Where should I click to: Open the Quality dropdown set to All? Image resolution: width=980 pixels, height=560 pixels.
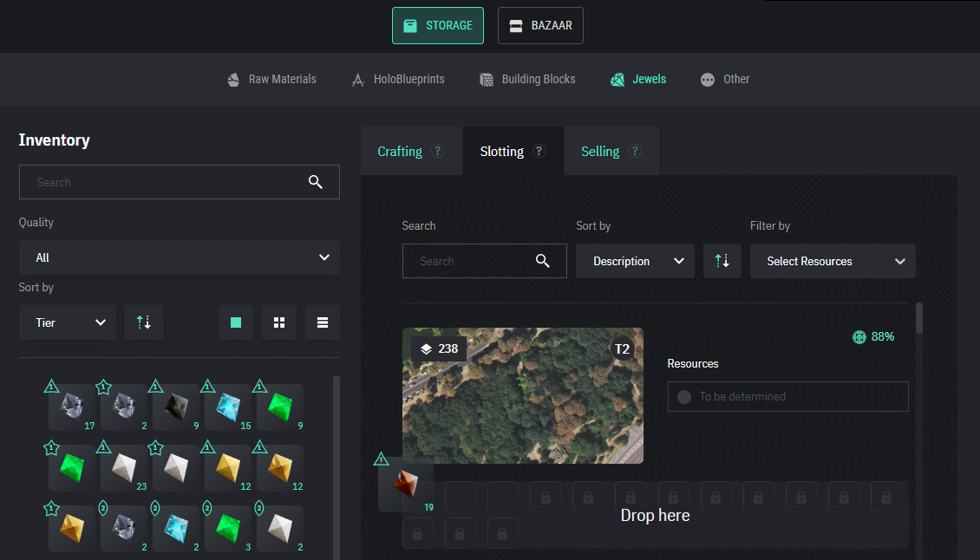[x=180, y=257]
